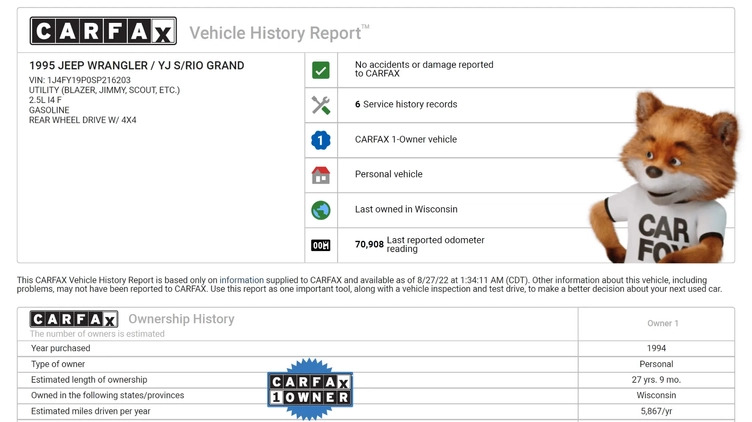752x422 pixels.
Task: Click the 'Ownership History' section heading
Action: [x=181, y=319]
